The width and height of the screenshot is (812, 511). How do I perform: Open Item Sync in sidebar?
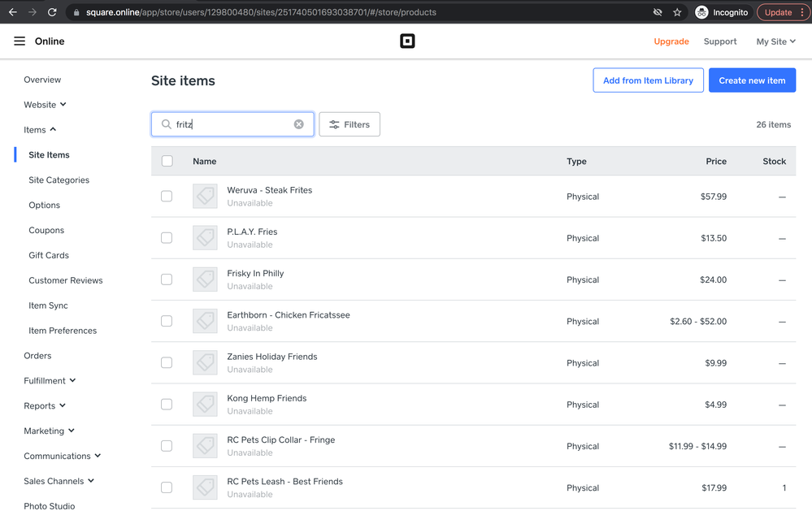click(x=48, y=305)
